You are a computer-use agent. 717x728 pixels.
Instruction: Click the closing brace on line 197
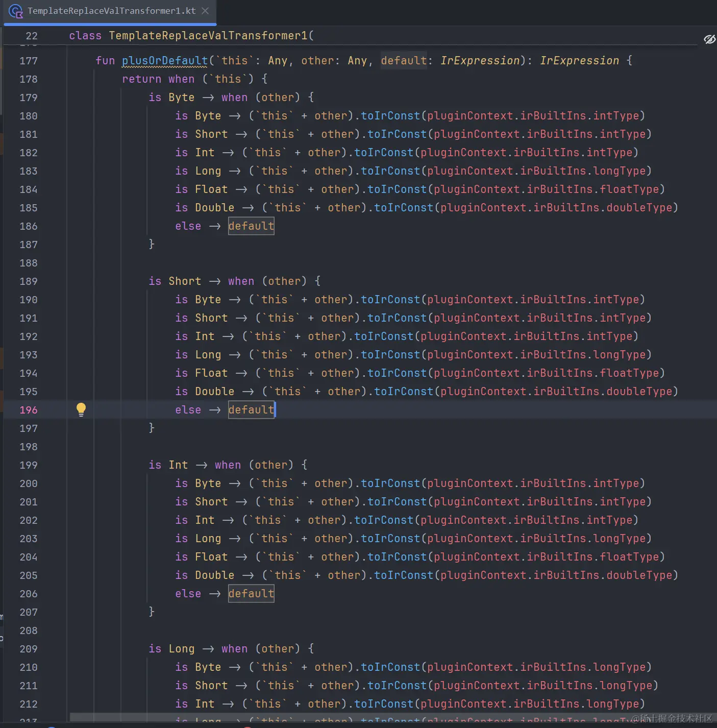[x=152, y=428]
